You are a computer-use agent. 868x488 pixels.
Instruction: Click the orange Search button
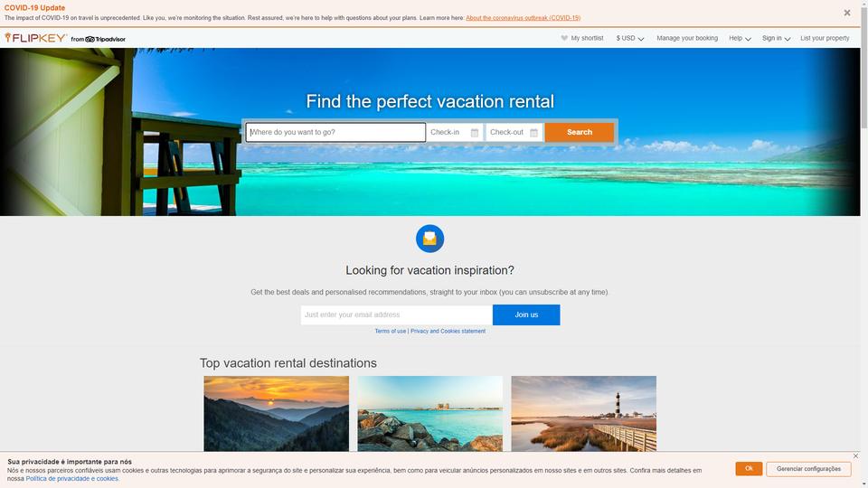click(579, 132)
